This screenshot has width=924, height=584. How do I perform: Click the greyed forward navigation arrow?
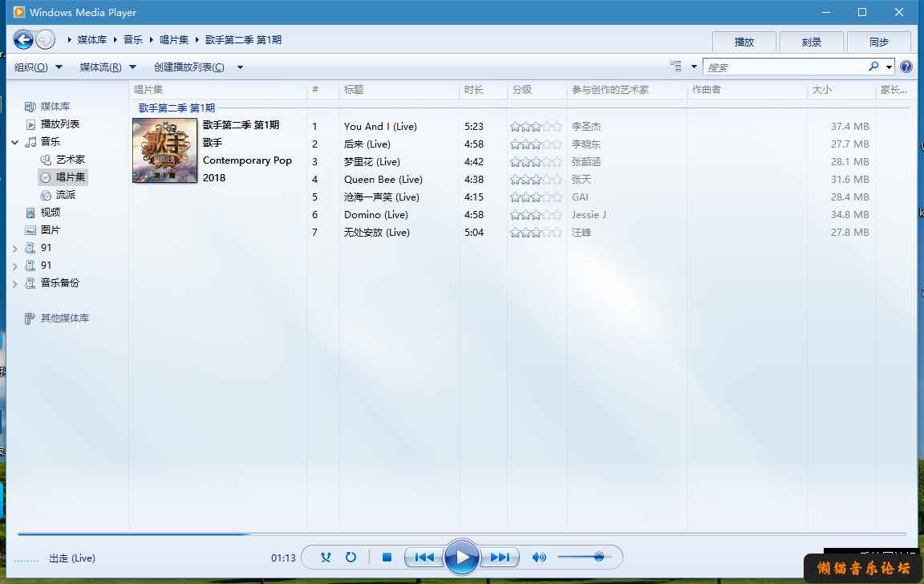pyautogui.click(x=45, y=39)
